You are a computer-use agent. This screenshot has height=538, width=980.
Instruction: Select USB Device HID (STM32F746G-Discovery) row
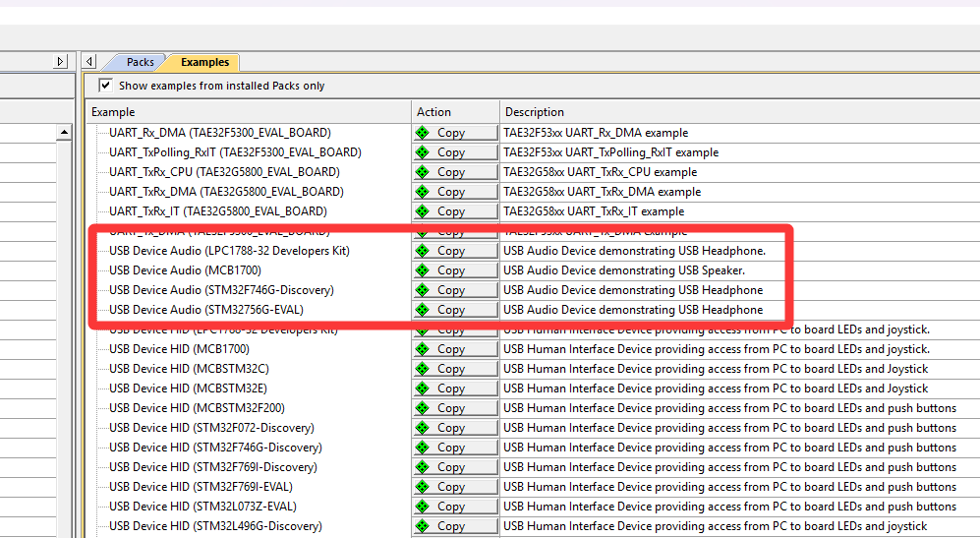click(215, 448)
